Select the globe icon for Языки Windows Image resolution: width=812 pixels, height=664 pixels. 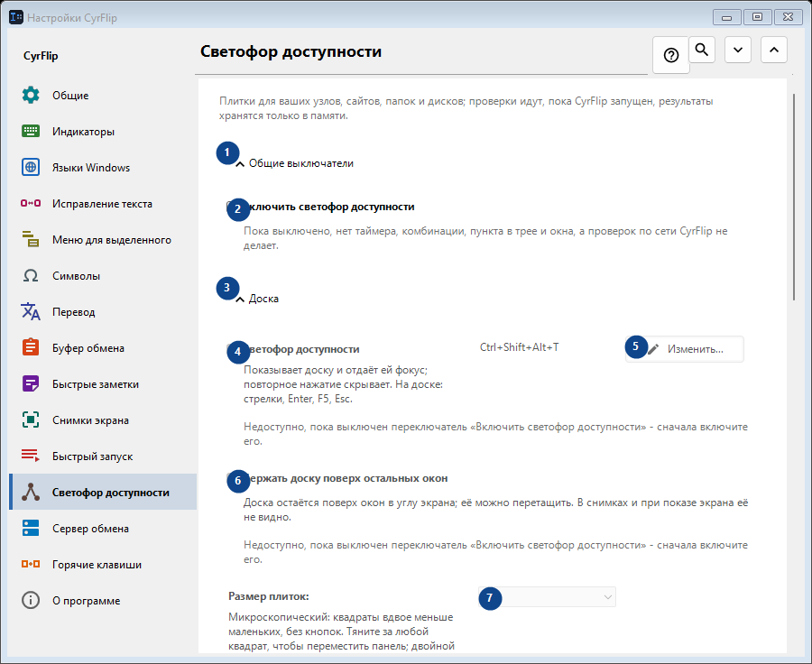coord(31,167)
